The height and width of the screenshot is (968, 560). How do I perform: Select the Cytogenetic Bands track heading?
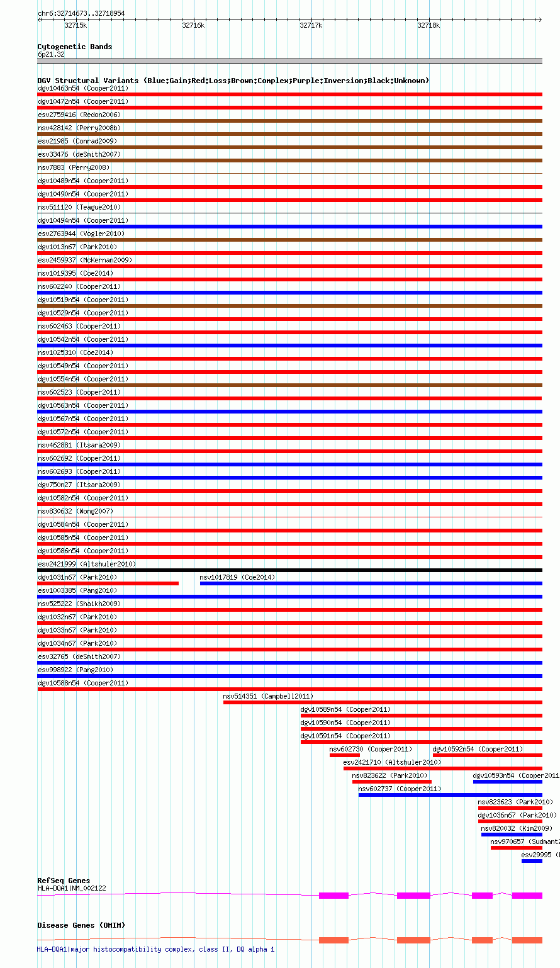(x=75, y=47)
